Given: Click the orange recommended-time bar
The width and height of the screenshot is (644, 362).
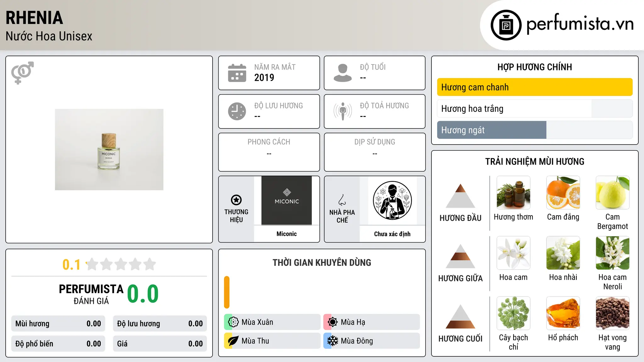Looking at the screenshot, I should pyautogui.click(x=227, y=292).
